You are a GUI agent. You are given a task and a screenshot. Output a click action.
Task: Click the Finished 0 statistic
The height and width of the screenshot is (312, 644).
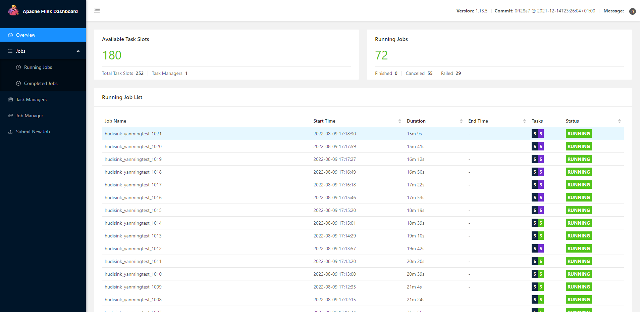pyautogui.click(x=386, y=73)
